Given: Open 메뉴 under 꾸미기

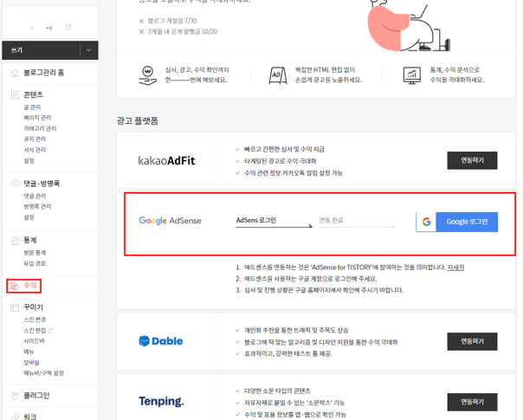Looking at the screenshot, I should coord(29,352).
